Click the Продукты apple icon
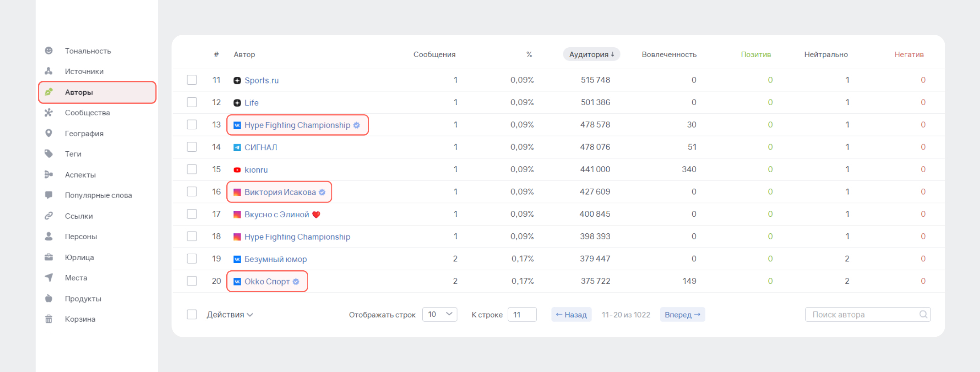The image size is (980, 372). (49, 298)
